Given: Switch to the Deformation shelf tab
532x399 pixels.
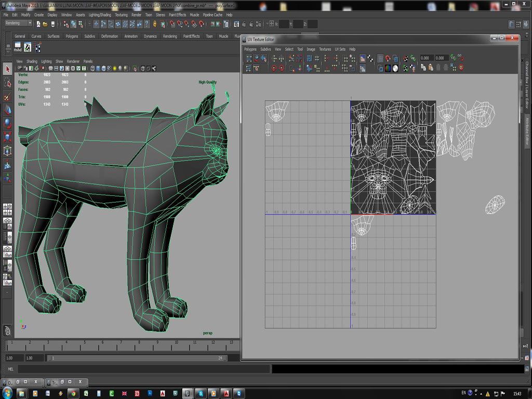Looking at the screenshot, I should 109,36.
